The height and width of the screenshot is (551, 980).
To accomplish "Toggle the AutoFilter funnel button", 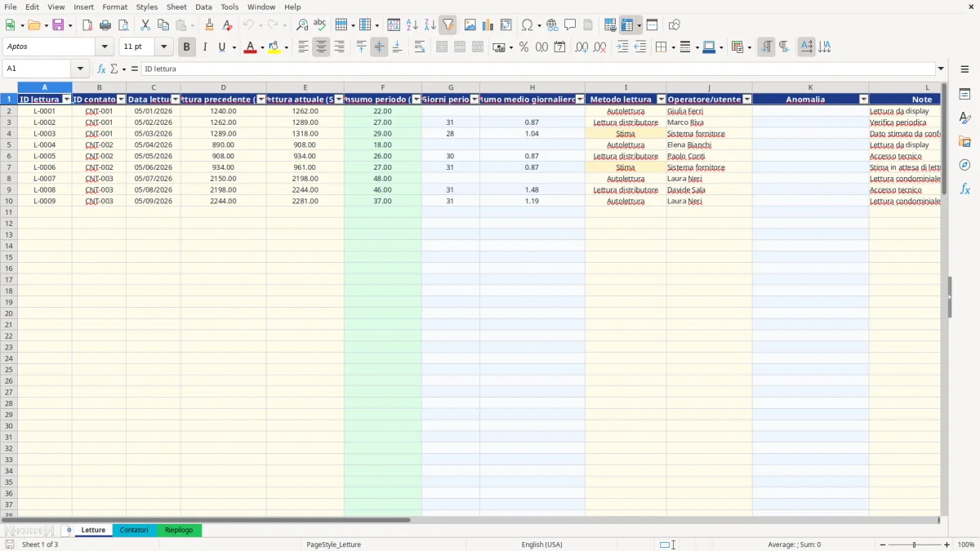I will (x=448, y=25).
